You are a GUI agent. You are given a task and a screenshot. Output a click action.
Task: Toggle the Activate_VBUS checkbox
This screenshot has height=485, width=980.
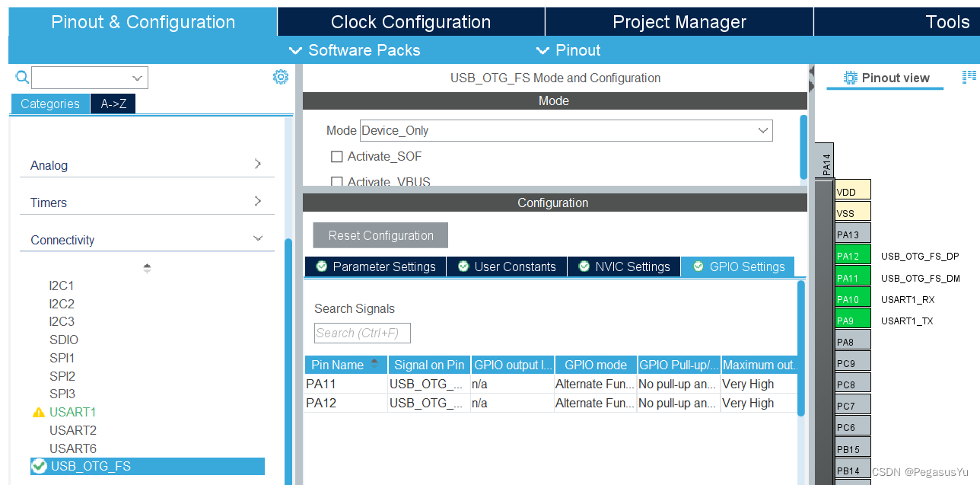[x=337, y=182]
